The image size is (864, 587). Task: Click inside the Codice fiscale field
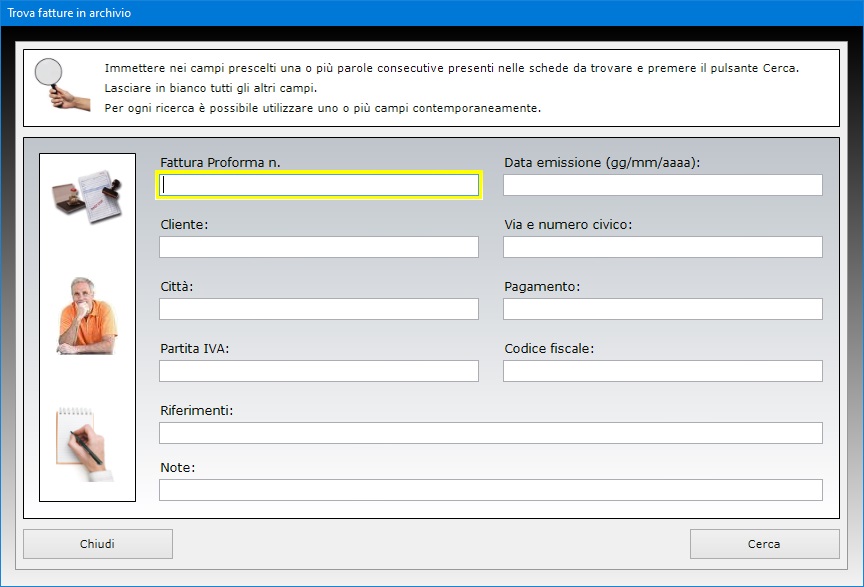click(662, 371)
